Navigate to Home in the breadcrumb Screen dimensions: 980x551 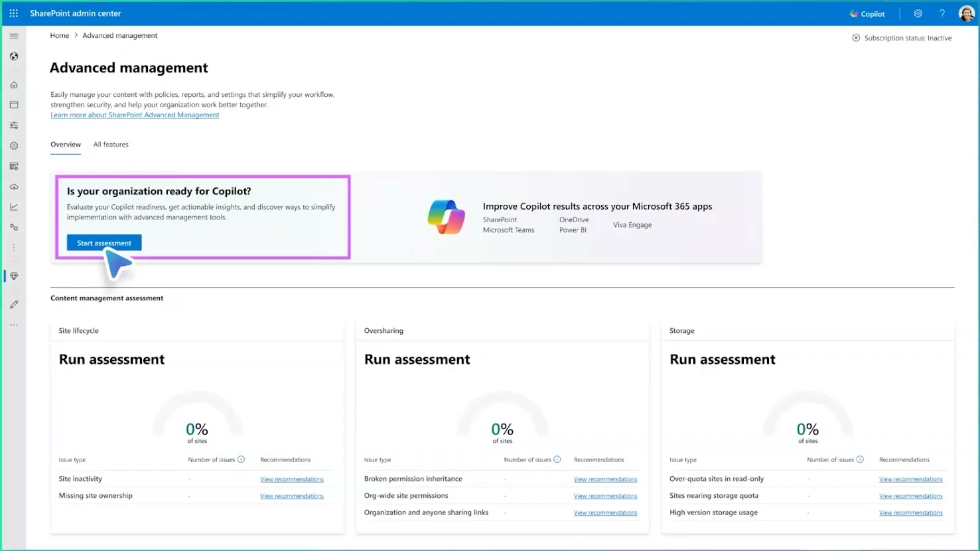pos(60,36)
